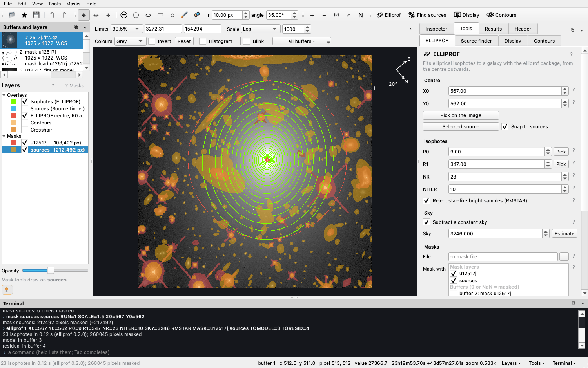Switch to the Source finder tab

[x=476, y=41]
